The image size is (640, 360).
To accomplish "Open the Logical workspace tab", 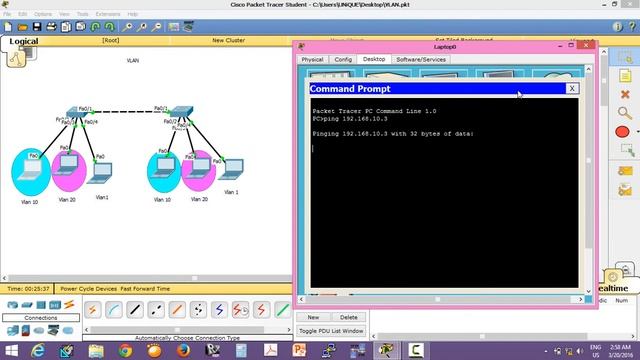I will click(24, 41).
